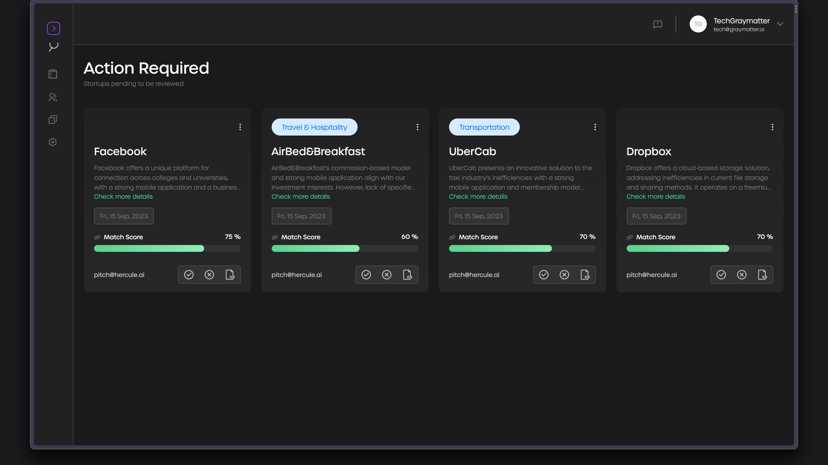Expand the sidebar with the purple arrow button
828x465 pixels.
pyautogui.click(x=53, y=28)
